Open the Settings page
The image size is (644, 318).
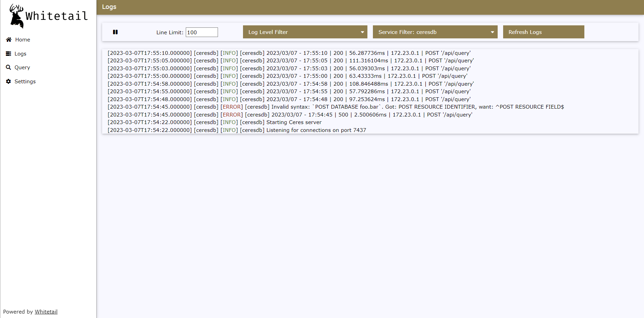[25, 82]
